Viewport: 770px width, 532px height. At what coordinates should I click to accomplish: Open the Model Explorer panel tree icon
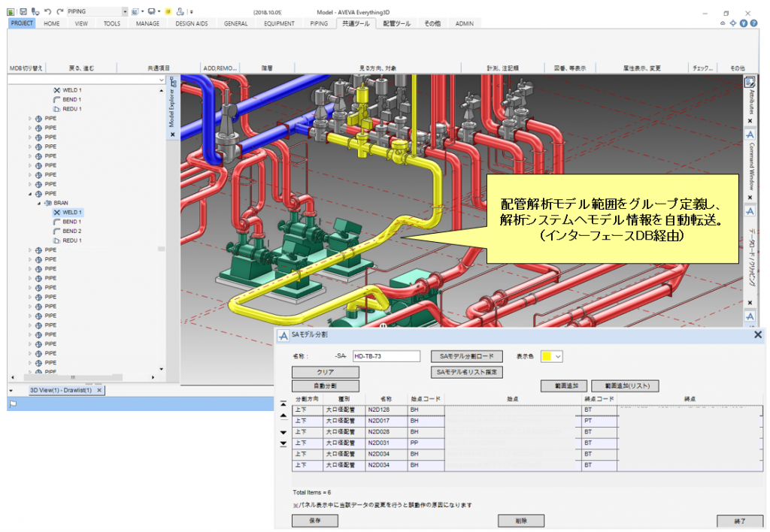tap(173, 82)
